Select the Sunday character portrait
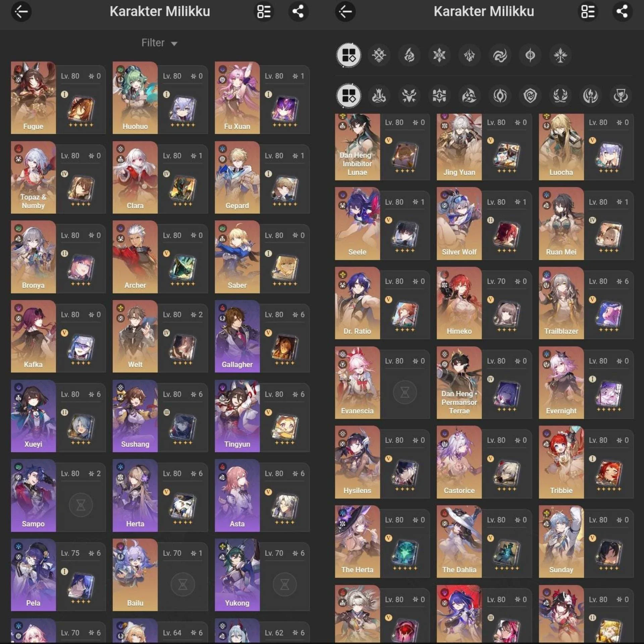Screen dimensions: 644x644 561,542
